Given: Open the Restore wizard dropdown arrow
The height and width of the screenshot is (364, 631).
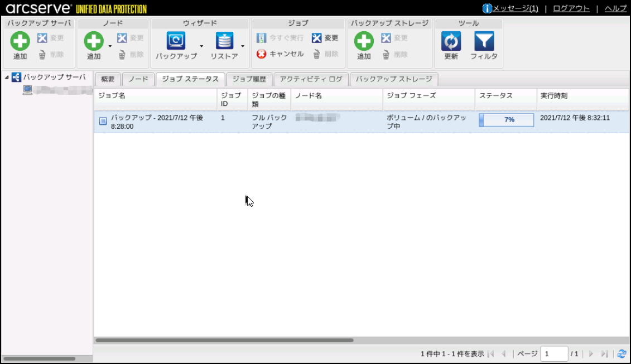Looking at the screenshot, I should pos(242,46).
